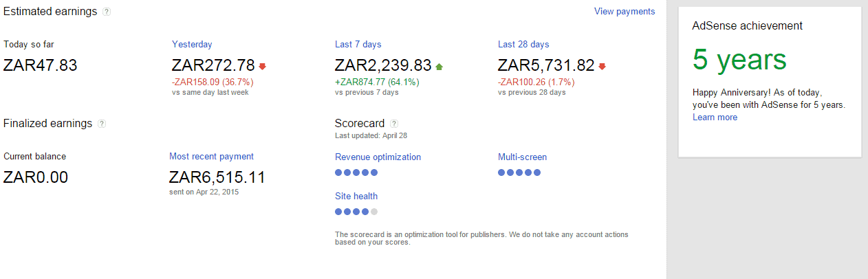
Task: Click the green up arrow next to ZAR2,239.83
Action: pyautogui.click(x=440, y=67)
